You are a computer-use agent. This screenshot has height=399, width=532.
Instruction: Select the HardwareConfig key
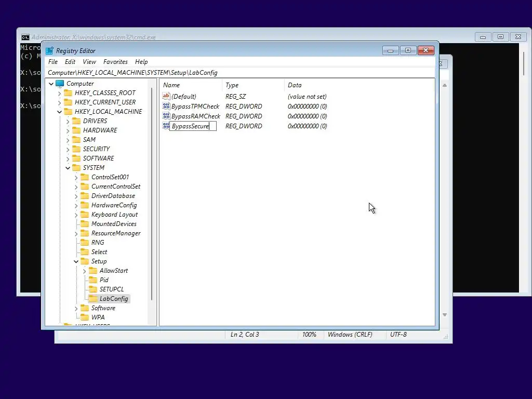click(114, 205)
